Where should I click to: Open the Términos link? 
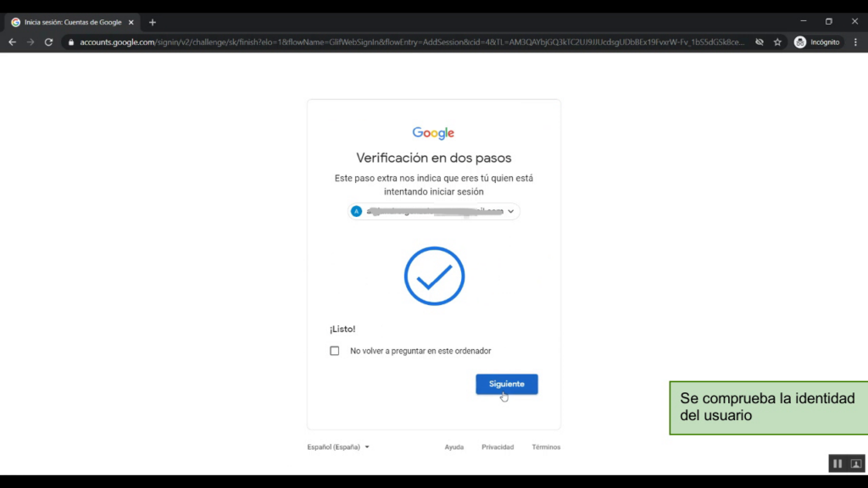[546, 447]
